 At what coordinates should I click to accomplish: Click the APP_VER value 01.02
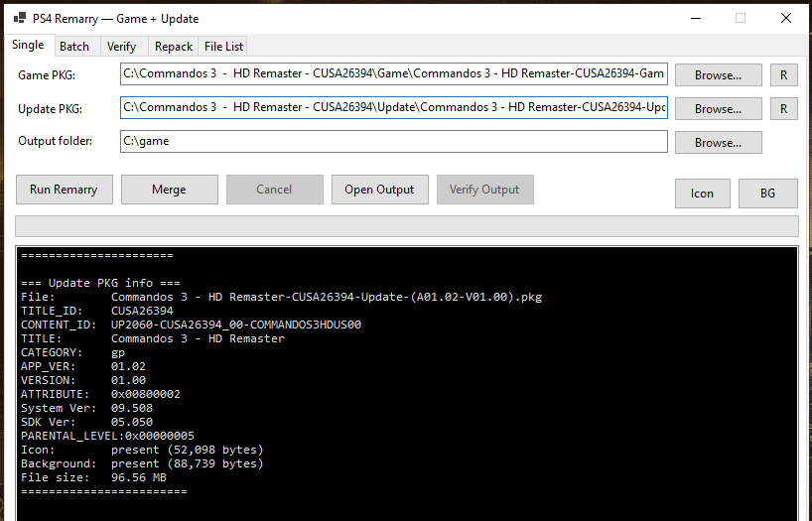[x=128, y=366]
